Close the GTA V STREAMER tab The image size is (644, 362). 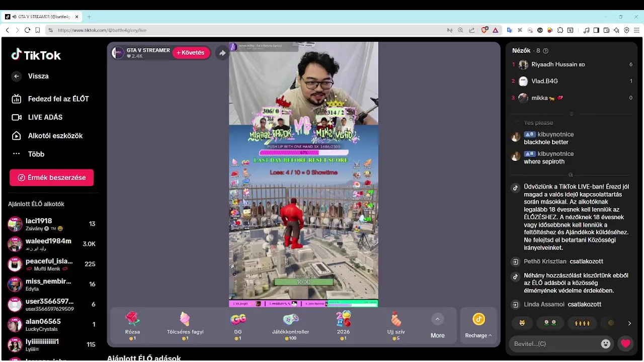point(77,17)
